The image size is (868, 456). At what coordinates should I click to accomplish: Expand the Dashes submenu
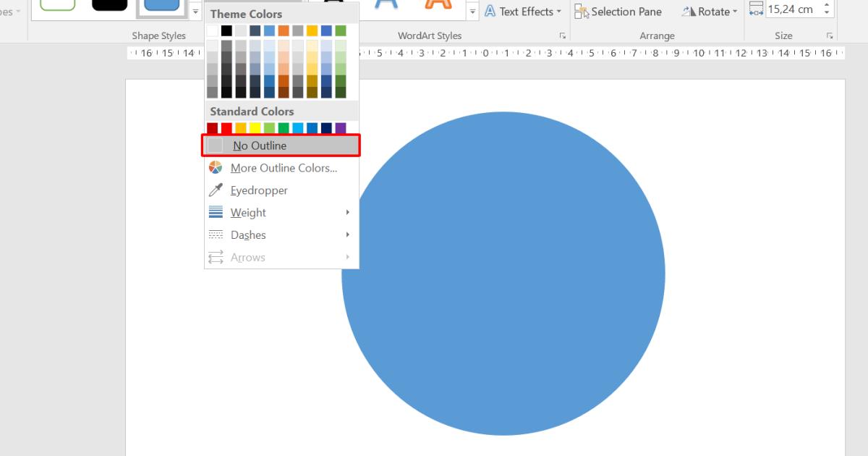(x=346, y=235)
